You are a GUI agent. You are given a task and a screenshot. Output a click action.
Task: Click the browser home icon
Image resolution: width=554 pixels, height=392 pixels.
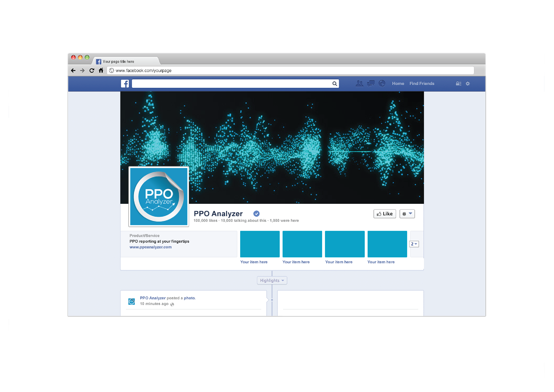pyautogui.click(x=101, y=70)
